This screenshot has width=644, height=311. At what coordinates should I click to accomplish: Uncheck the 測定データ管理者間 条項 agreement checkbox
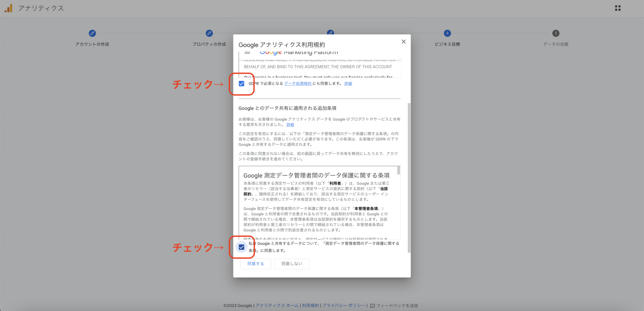[241, 247]
